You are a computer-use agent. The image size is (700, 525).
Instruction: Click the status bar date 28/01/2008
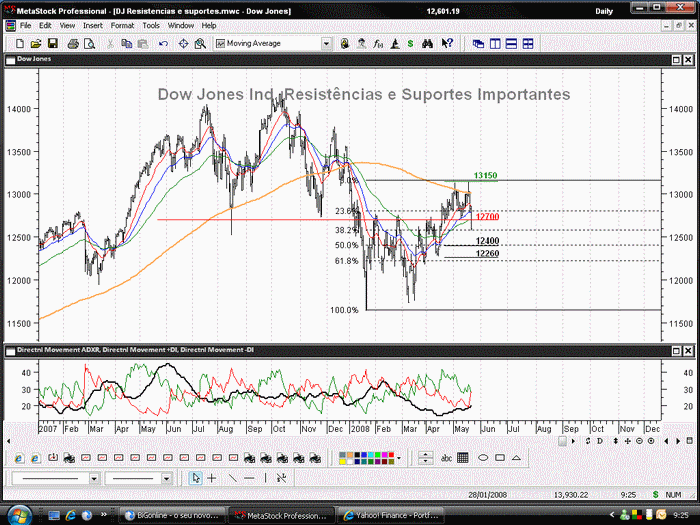487,495
